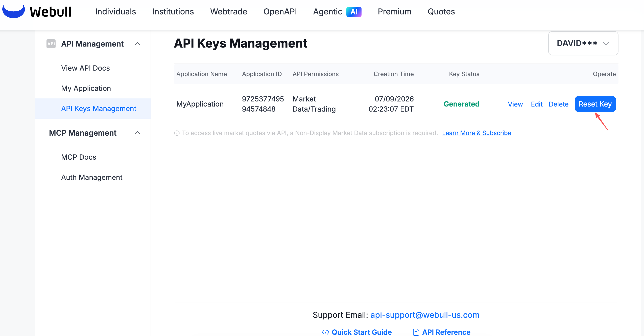The width and height of the screenshot is (644, 336).
Task: Collapse the MCP Management section chevron
Action: pyautogui.click(x=137, y=133)
